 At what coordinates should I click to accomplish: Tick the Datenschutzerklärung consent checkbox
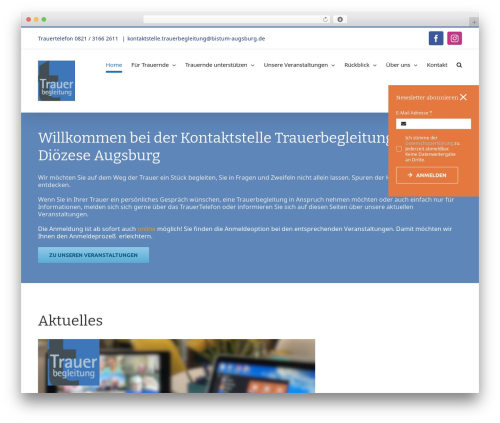(399, 149)
